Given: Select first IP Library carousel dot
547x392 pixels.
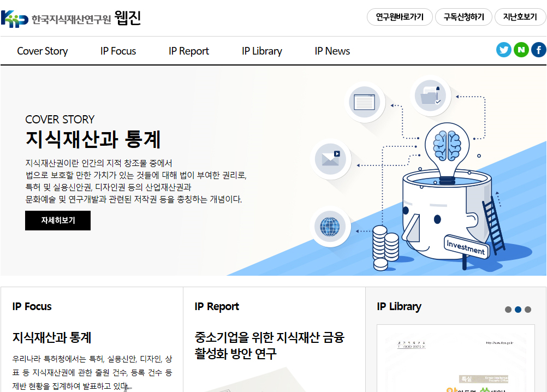Looking at the screenshot, I should tap(508, 310).
